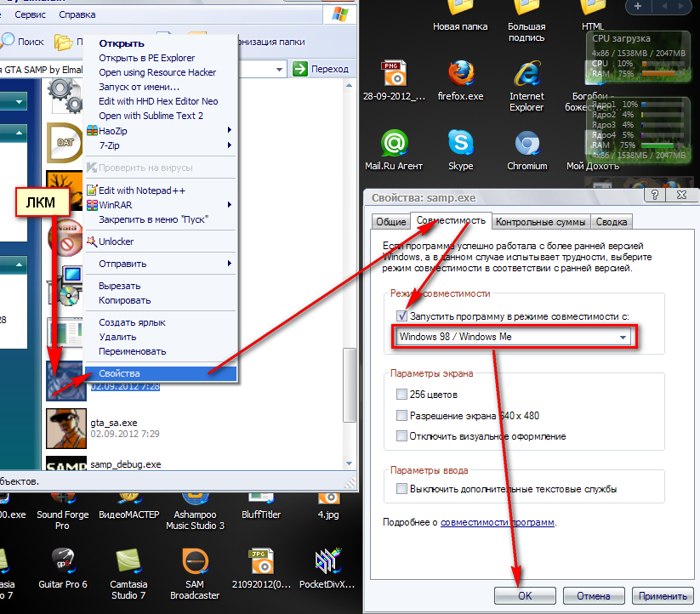Open the Новая папка desktop folder
The image size is (700, 614).
[x=460, y=9]
